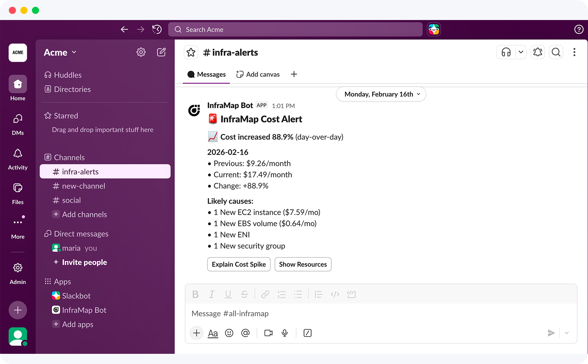
Task: Star the infra-alerts channel
Action: pyautogui.click(x=191, y=53)
